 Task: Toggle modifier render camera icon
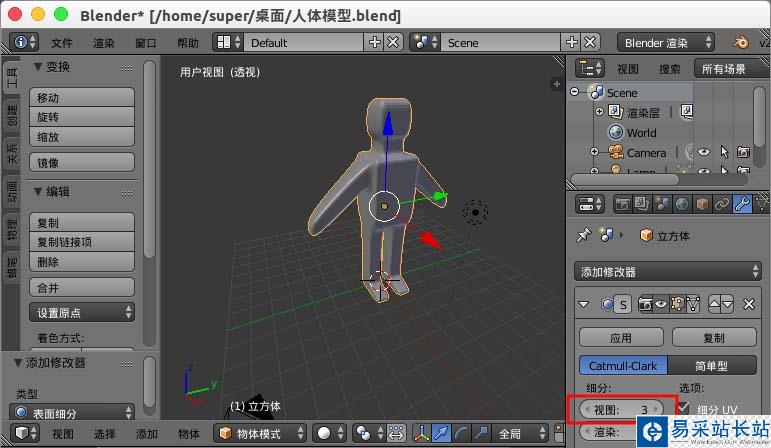[x=645, y=305]
